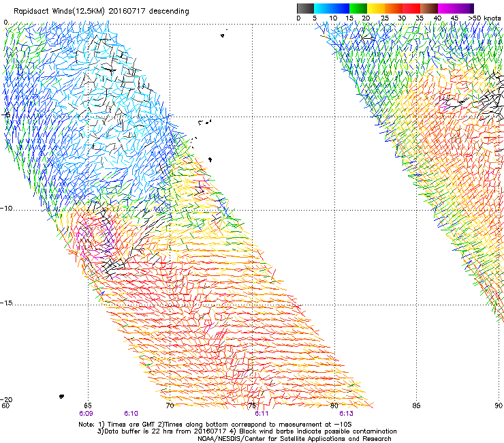Image resolution: width=504 pixels, height=443 pixels.
Task: Click the "NOAA/NESDIS/Center for Satellite Applications and Research" credit
Action: (x=294, y=439)
